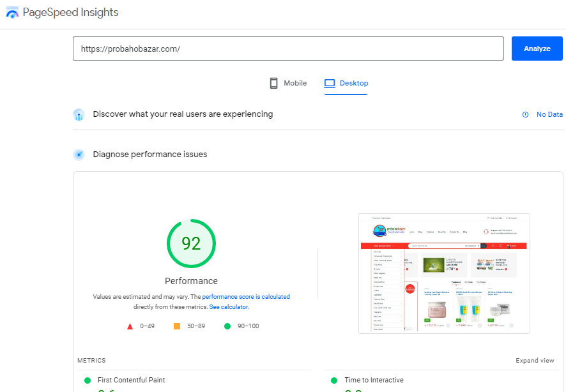Viewport: 566px width, 392px height.
Task: Open the performance score is calculated link
Action: tap(246, 296)
